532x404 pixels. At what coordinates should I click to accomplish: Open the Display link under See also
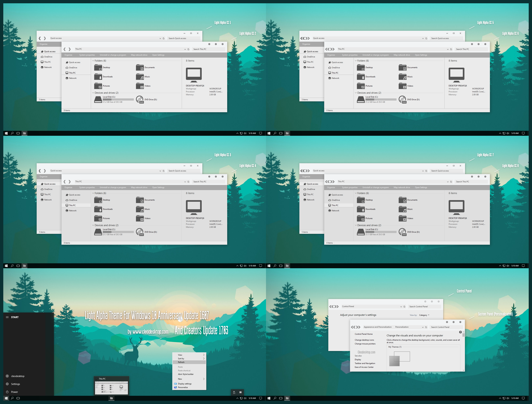358,359
